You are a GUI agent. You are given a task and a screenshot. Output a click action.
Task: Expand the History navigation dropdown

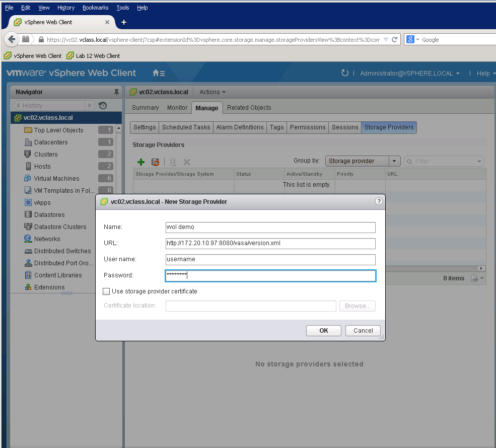(x=89, y=105)
